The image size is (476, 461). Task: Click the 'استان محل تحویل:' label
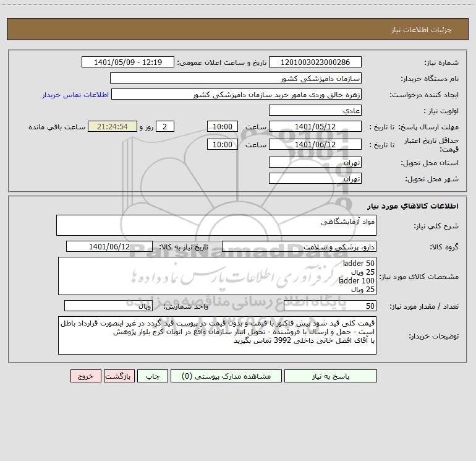click(430, 163)
